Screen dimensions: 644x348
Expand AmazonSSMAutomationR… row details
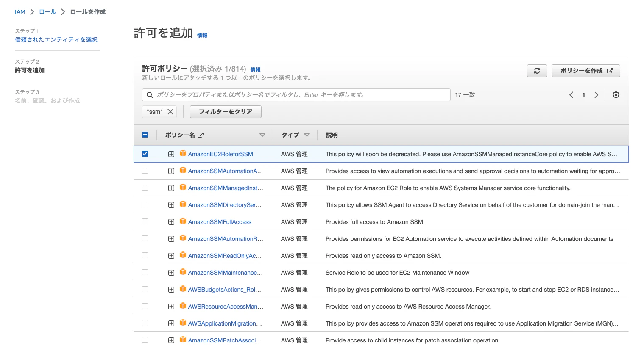[171, 239]
